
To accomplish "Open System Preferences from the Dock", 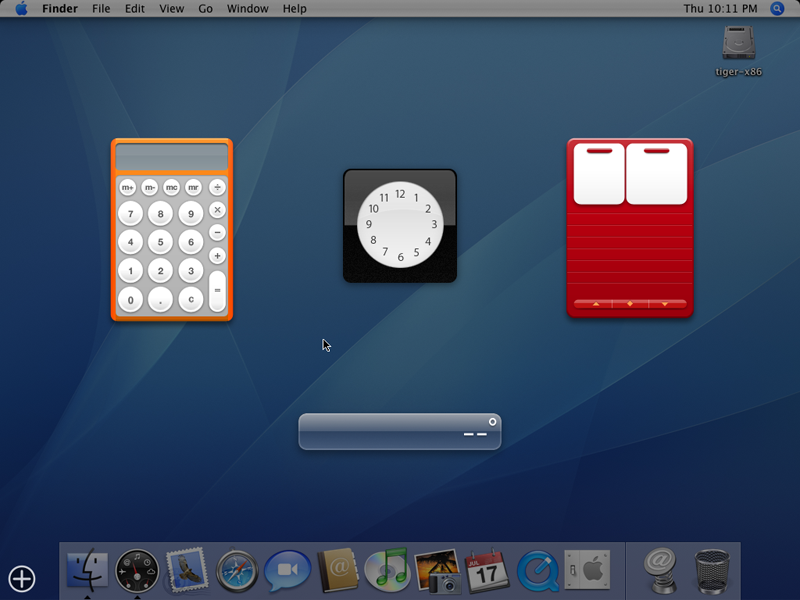I will click(x=587, y=571).
